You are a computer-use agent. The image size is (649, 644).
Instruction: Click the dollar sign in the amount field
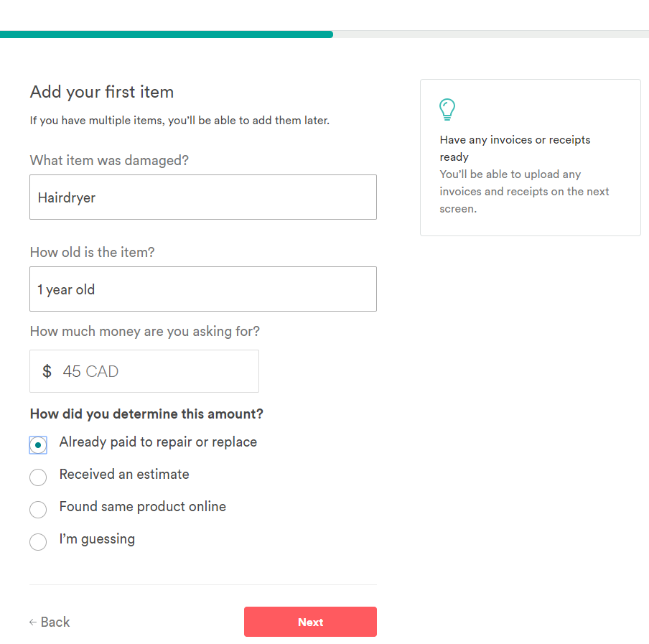point(47,371)
